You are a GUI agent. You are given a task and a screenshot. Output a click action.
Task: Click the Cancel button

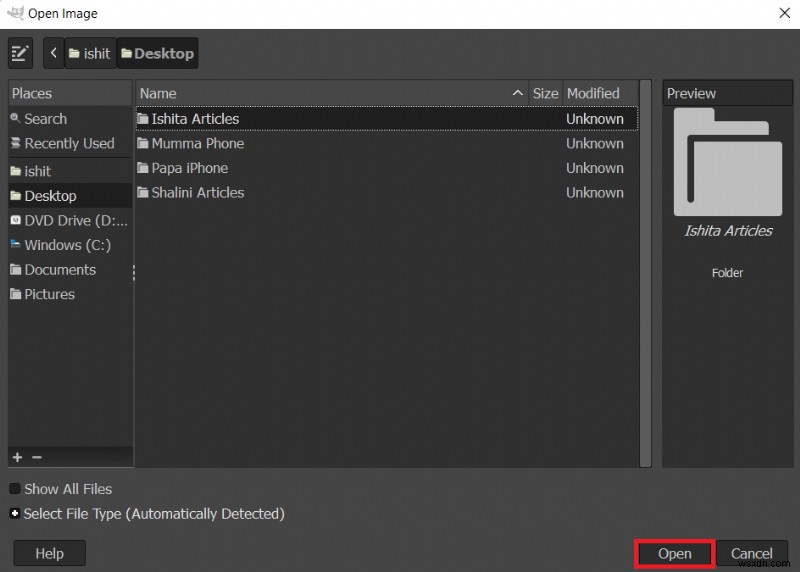click(752, 553)
